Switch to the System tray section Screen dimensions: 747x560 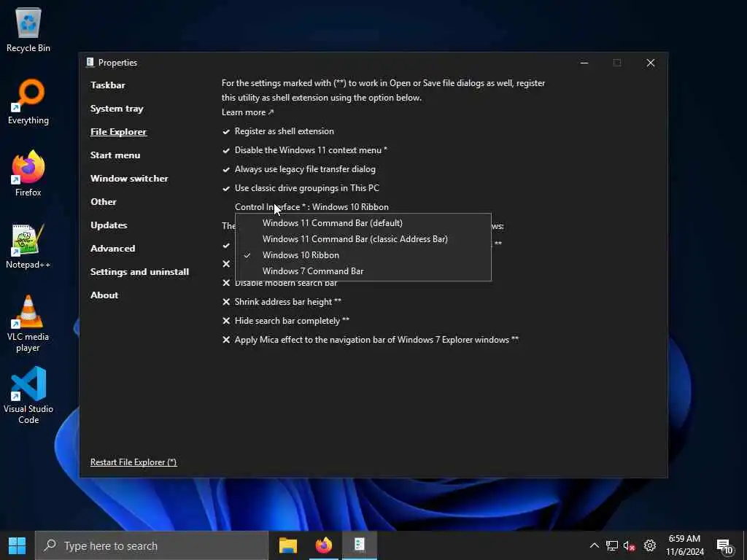(117, 109)
